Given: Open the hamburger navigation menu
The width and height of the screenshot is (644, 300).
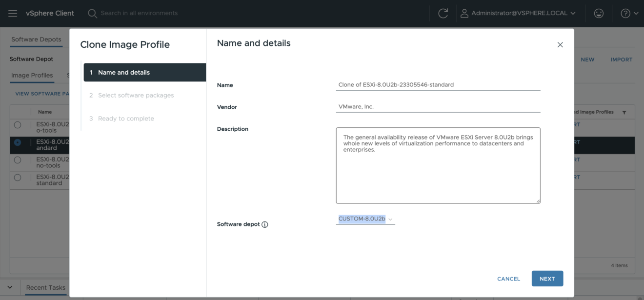Looking at the screenshot, I should click(13, 13).
